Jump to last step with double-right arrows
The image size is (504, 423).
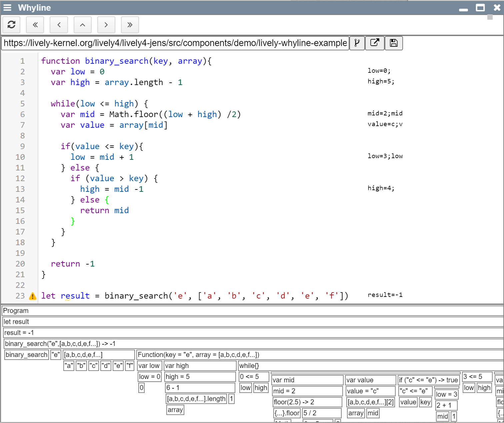(x=130, y=25)
